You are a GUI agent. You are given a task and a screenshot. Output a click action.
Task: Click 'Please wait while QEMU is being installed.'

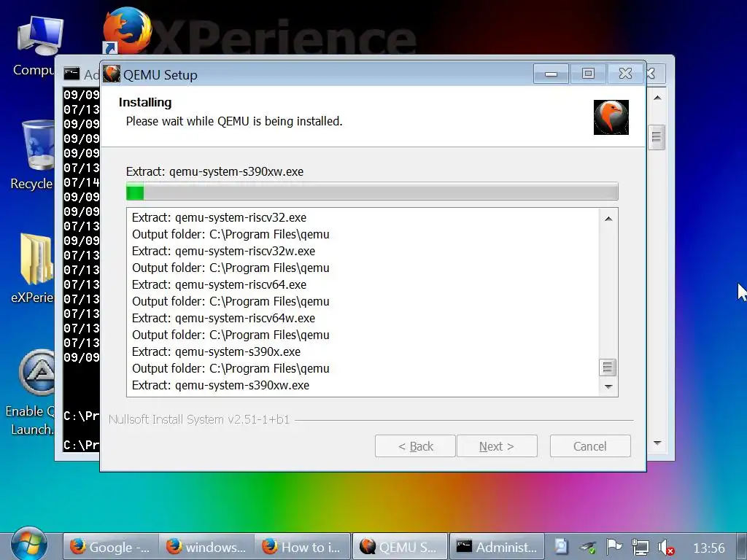pyautogui.click(x=234, y=122)
